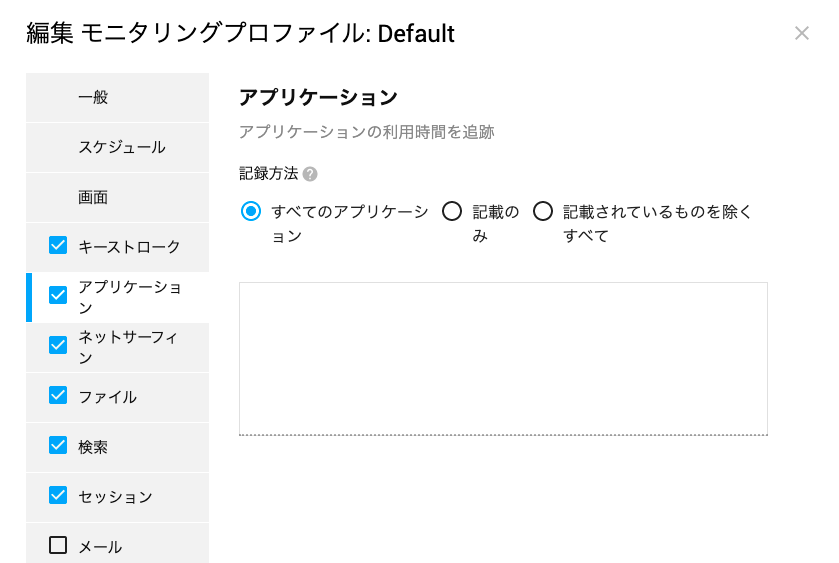The image size is (839, 563).
Task: Open the メール section label
Action: [x=100, y=546]
